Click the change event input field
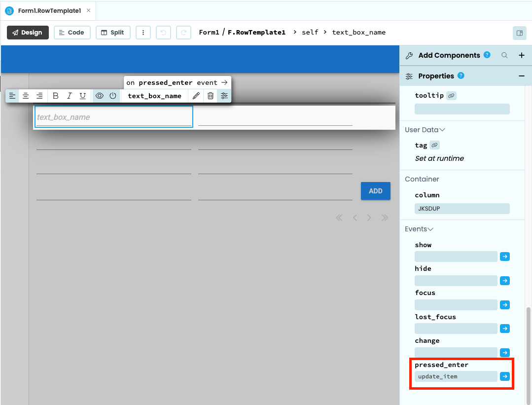Screen dimensions: 532x405 pos(456,352)
